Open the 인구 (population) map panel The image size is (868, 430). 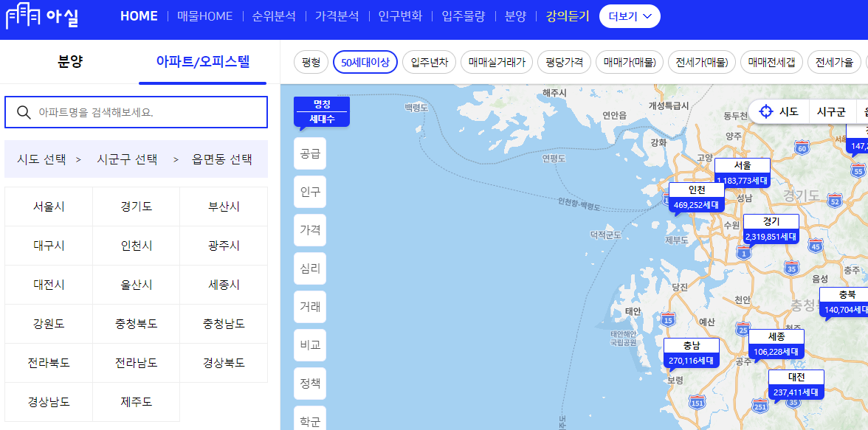(x=309, y=192)
